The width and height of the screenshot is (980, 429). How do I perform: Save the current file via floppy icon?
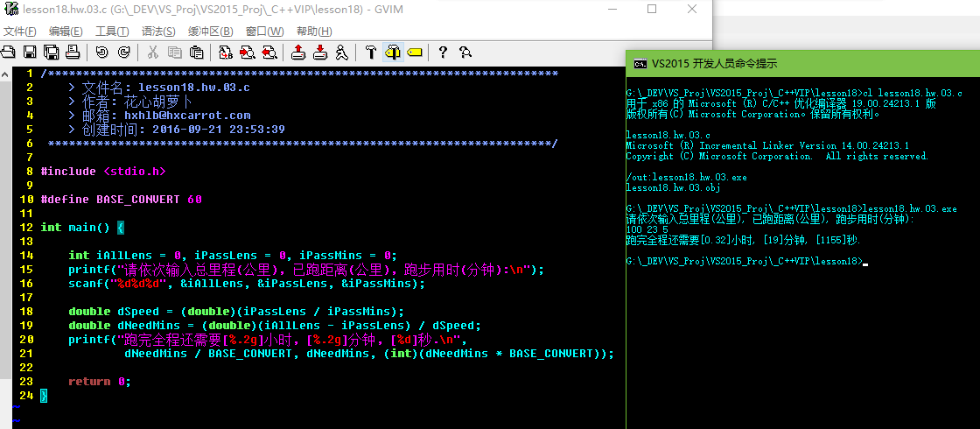(29, 53)
